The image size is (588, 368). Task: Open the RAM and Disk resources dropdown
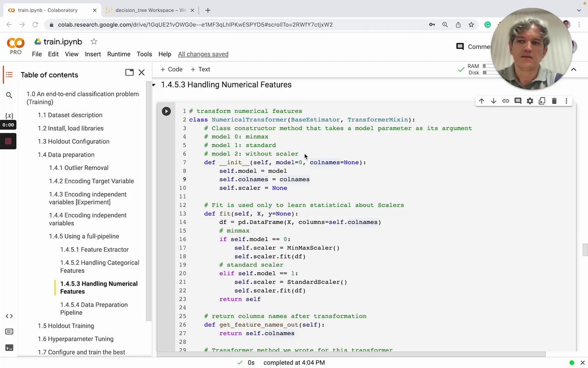(478, 69)
